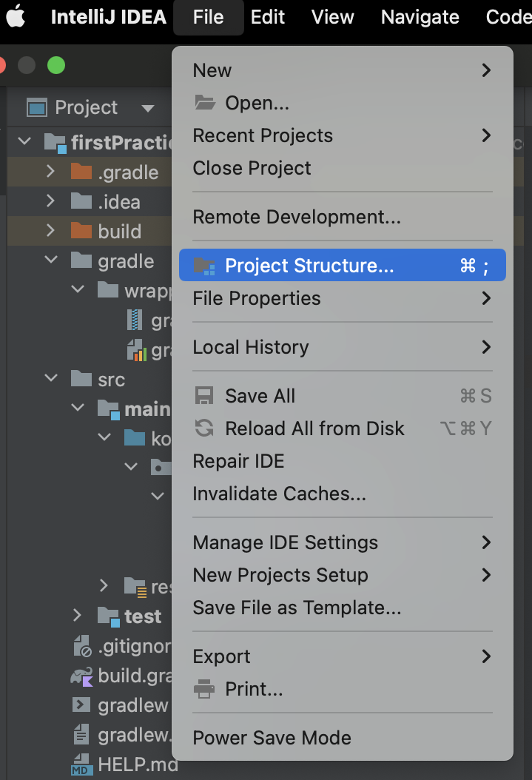Expand the Export submenu
This screenshot has width=532, height=780.
point(342,656)
